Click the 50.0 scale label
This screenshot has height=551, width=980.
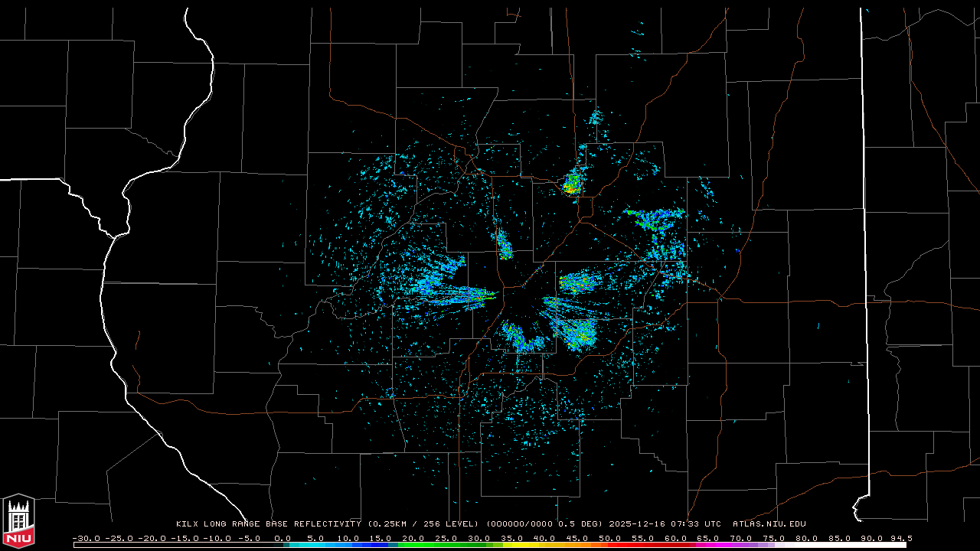point(609,538)
